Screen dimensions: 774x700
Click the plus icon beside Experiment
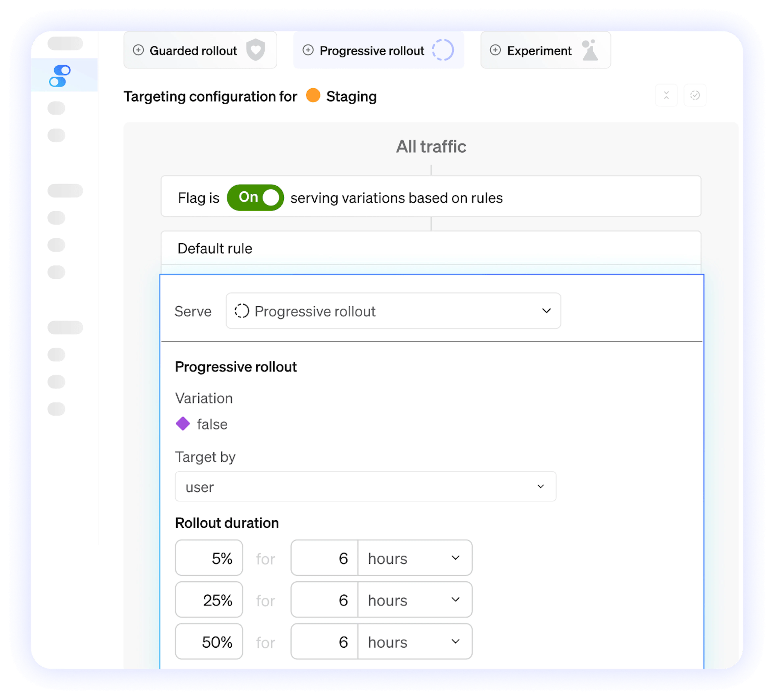(x=495, y=50)
